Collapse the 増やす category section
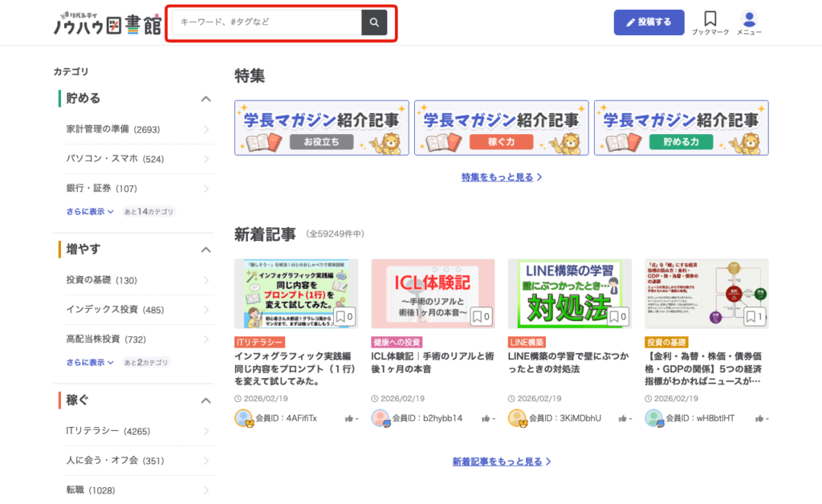Image resolution: width=822 pixels, height=504 pixels. 205,250
